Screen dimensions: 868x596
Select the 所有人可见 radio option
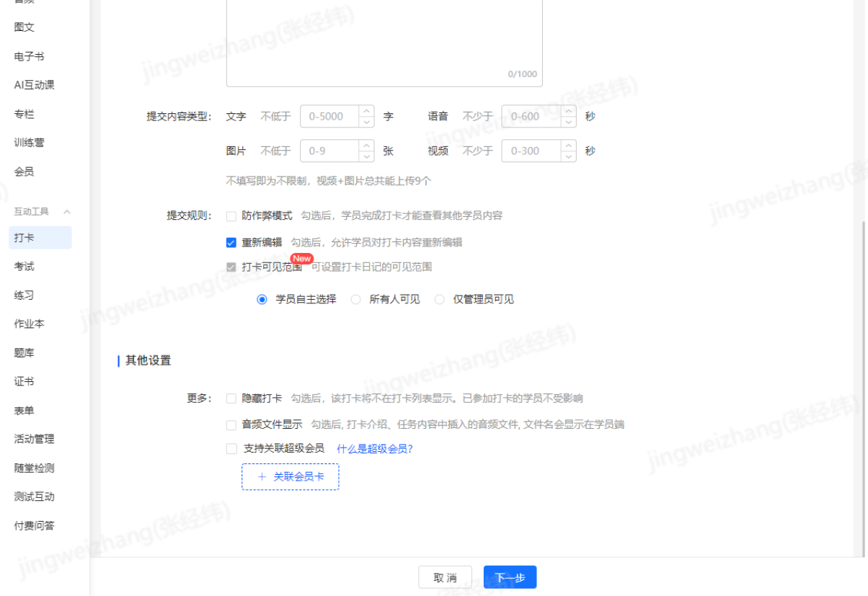pyautogui.click(x=356, y=299)
